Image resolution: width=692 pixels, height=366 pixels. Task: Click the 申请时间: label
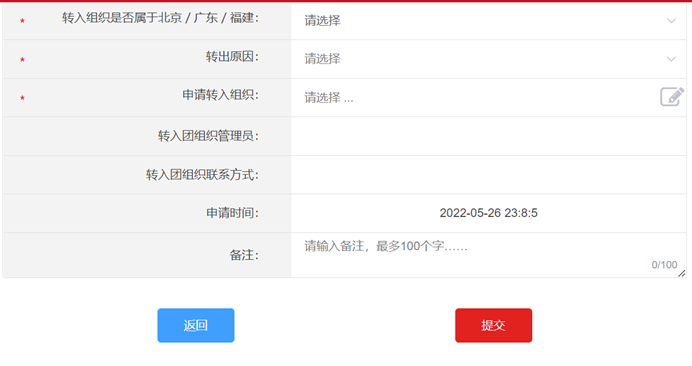coord(233,213)
